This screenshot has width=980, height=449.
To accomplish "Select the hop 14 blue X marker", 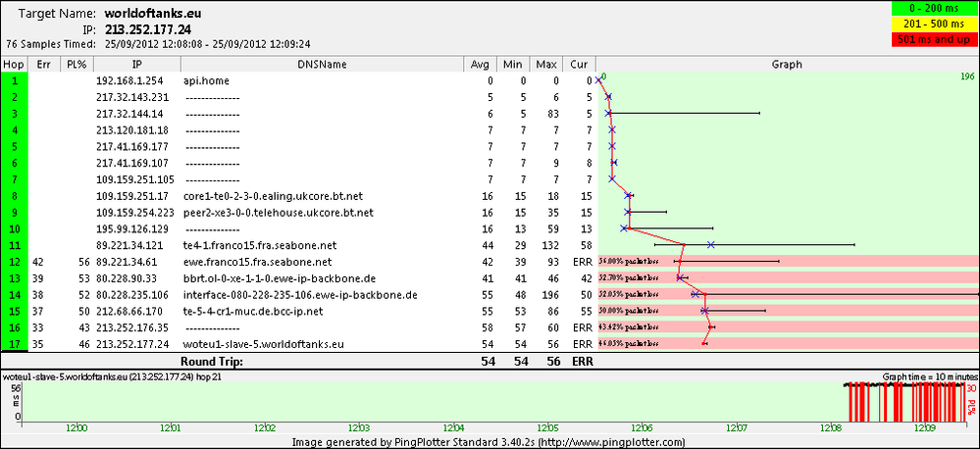I will (695, 294).
